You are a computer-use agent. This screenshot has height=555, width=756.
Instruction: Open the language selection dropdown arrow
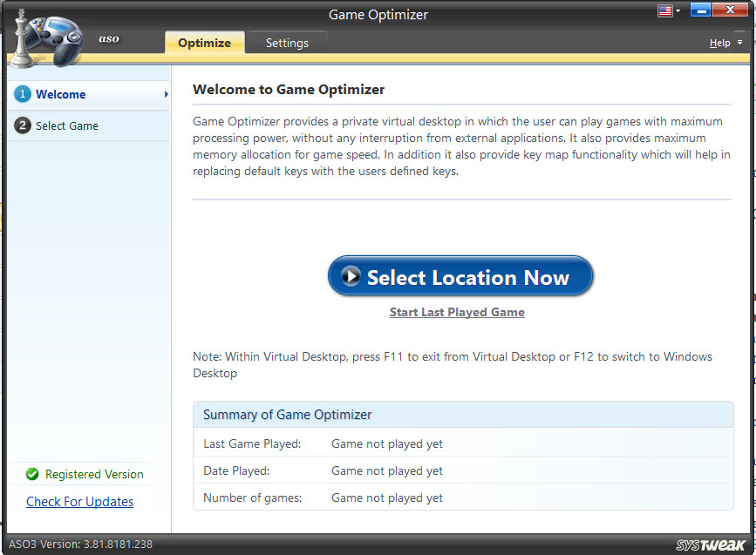678,9
